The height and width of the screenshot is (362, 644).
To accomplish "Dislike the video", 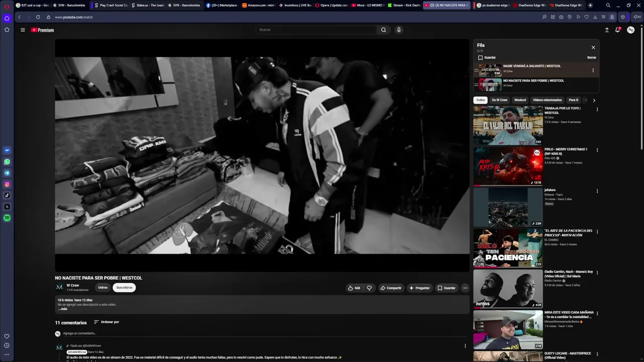I will pos(369,288).
